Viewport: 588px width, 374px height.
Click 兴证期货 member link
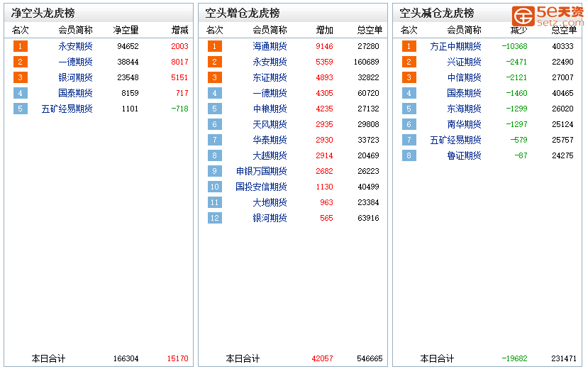pos(465,62)
